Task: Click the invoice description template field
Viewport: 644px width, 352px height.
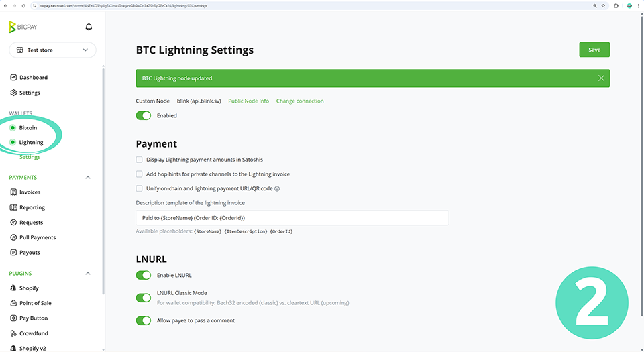Action: tap(292, 218)
